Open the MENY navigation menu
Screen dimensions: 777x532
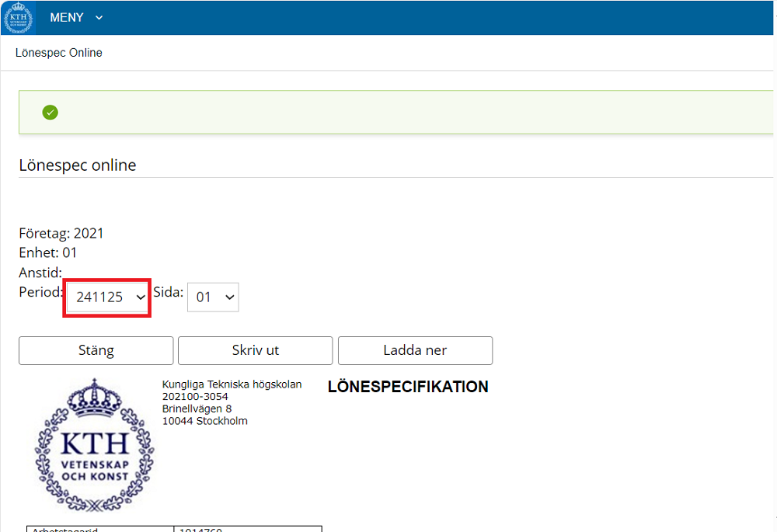(67, 17)
